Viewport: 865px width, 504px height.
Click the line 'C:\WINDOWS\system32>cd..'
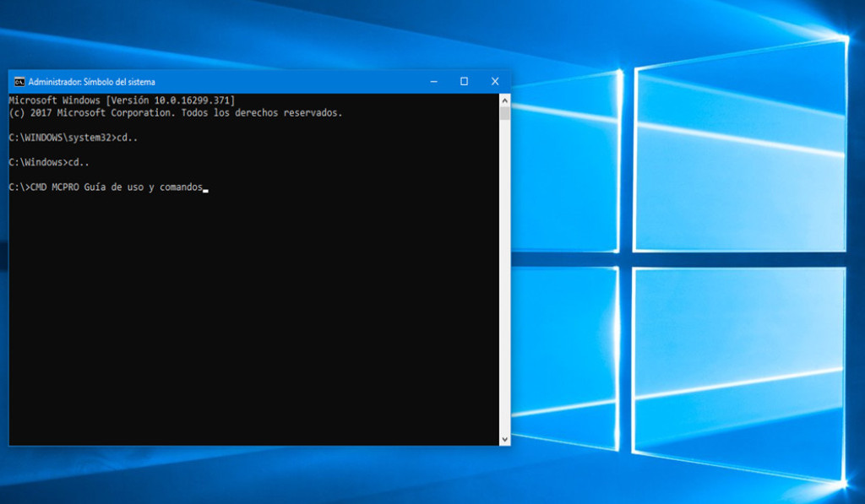click(x=73, y=138)
